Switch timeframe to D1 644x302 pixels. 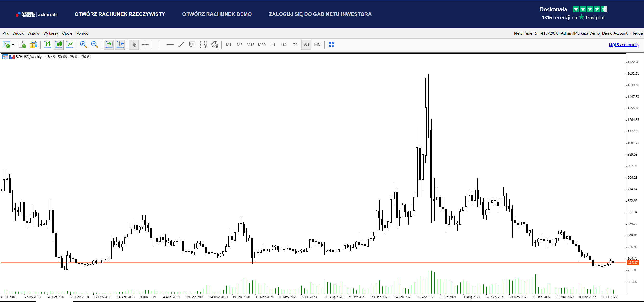click(x=295, y=45)
